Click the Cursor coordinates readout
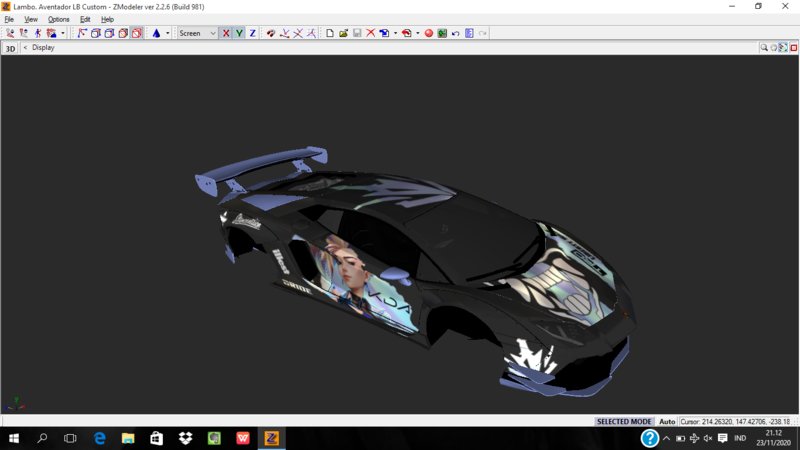The width and height of the screenshot is (800, 450). (x=735, y=421)
